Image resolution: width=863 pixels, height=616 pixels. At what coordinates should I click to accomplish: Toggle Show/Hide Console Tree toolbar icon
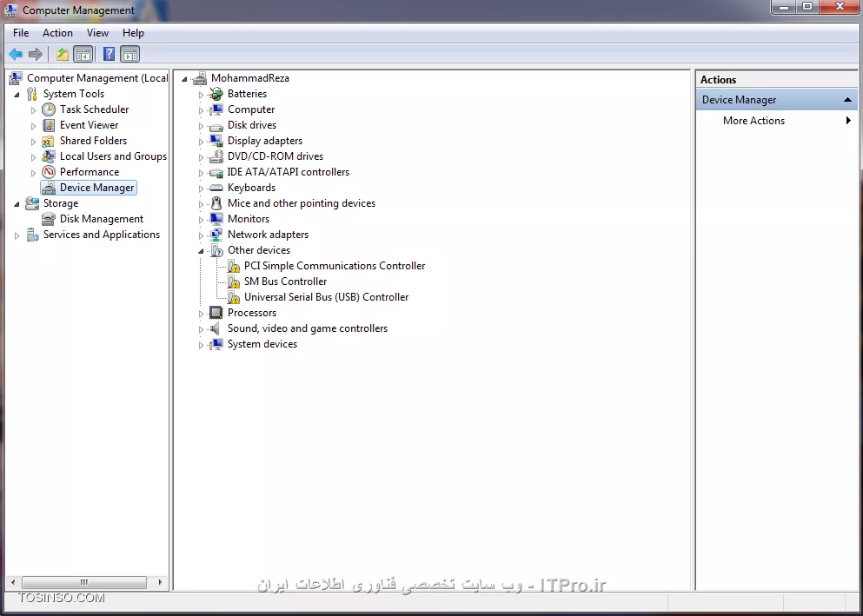point(83,54)
